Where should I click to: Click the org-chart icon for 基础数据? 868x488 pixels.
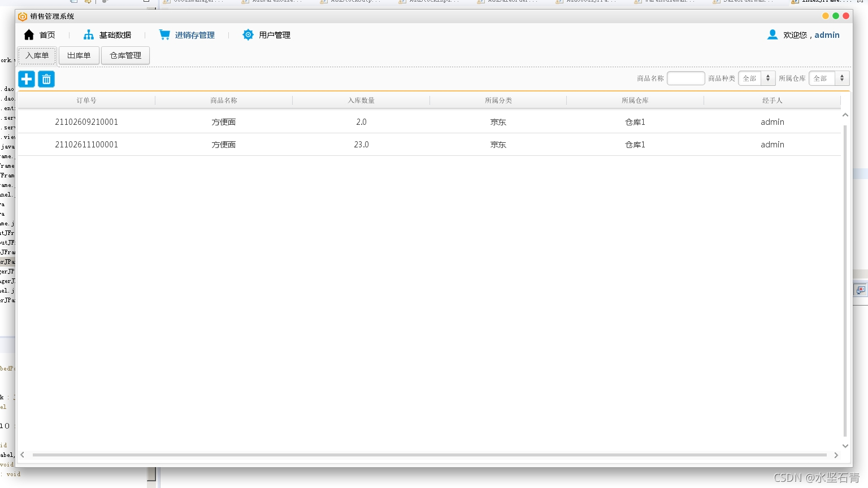(x=89, y=35)
